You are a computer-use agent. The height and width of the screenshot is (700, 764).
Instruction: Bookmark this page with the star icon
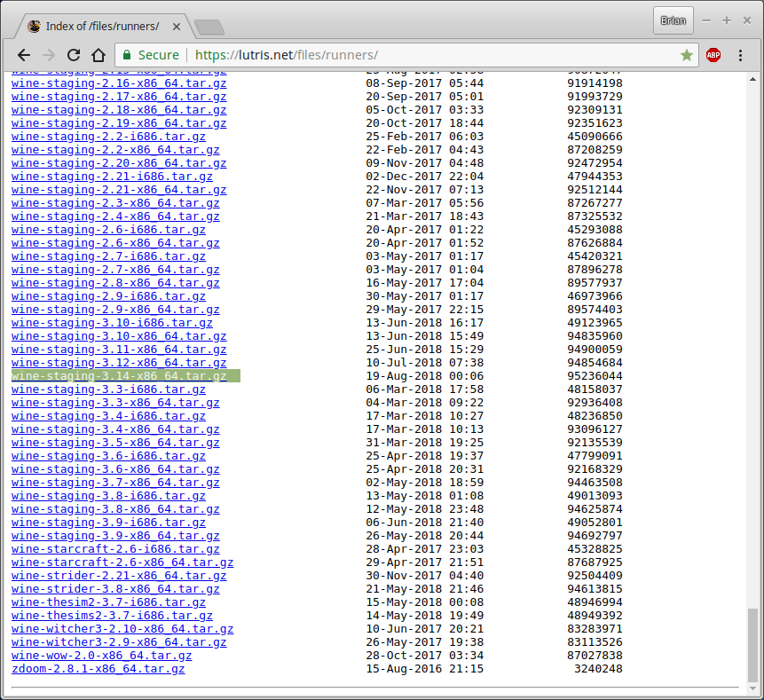687,55
